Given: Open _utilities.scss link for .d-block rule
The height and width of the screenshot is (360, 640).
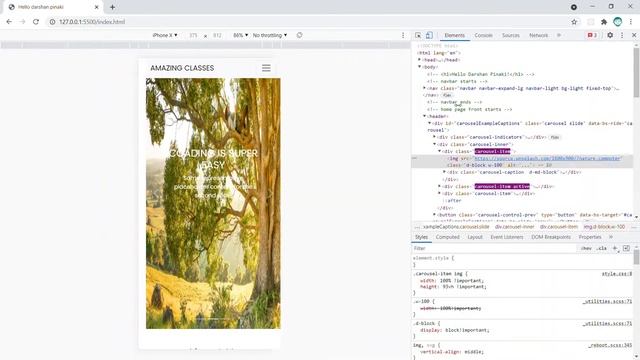Looking at the screenshot, I should (607, 324).
